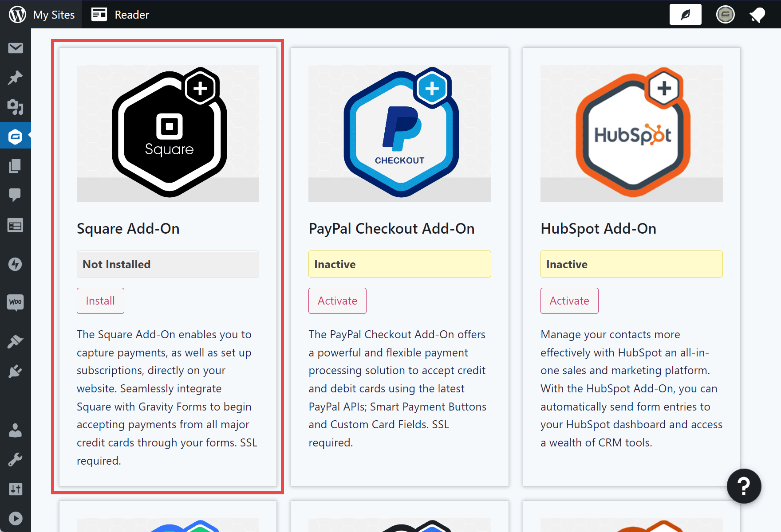Open the user profile avatar
This screenshot has height=532, width=781.
pos(725,15)
